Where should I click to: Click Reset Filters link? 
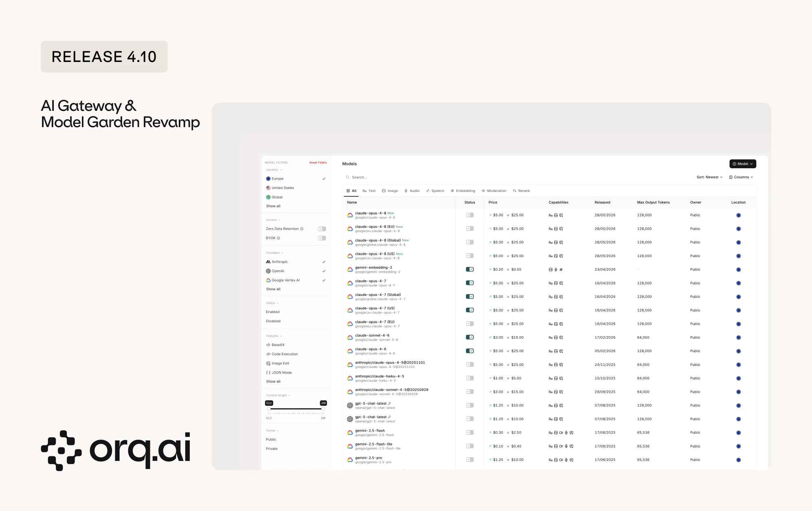[x=318, y=163]
